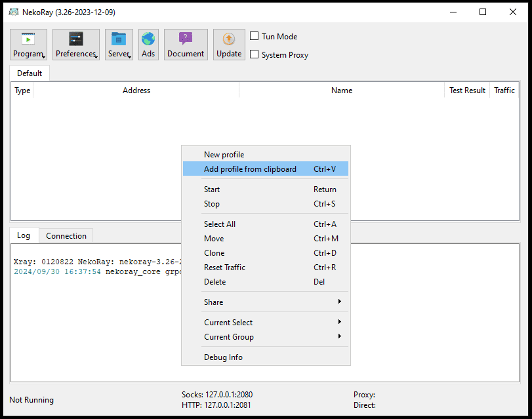The height and width of the screenshot is (419, 532).
Task: Open the Program toolbar menu
Action: point(28,45)
